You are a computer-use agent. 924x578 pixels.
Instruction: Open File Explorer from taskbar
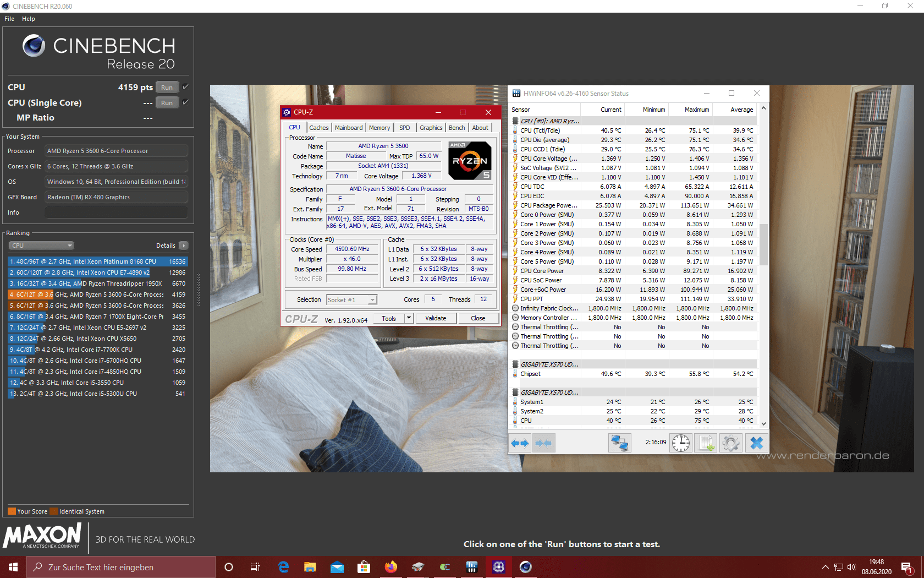310,567
